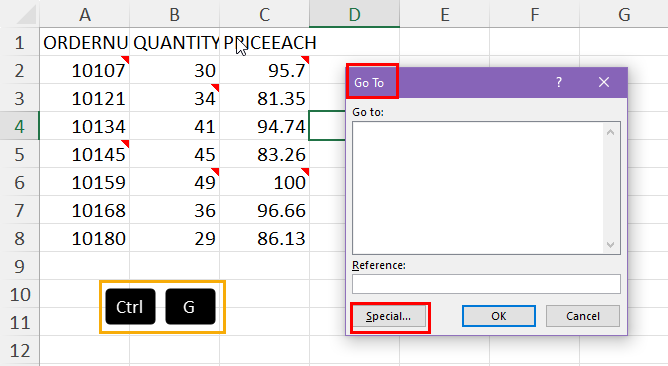Select price cell with value 96.66
Screen dimensions: 668x366
(x=265, y=210)
